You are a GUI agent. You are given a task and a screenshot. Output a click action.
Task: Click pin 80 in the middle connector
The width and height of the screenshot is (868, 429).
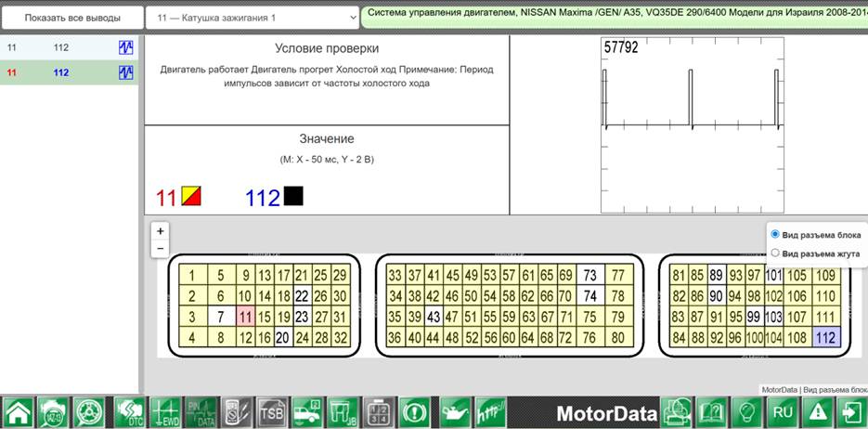coord(618,337)
